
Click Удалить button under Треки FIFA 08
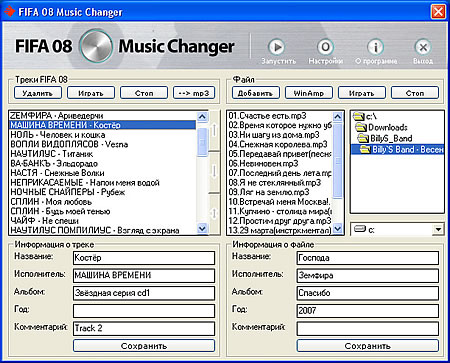(x=38, y=93)
